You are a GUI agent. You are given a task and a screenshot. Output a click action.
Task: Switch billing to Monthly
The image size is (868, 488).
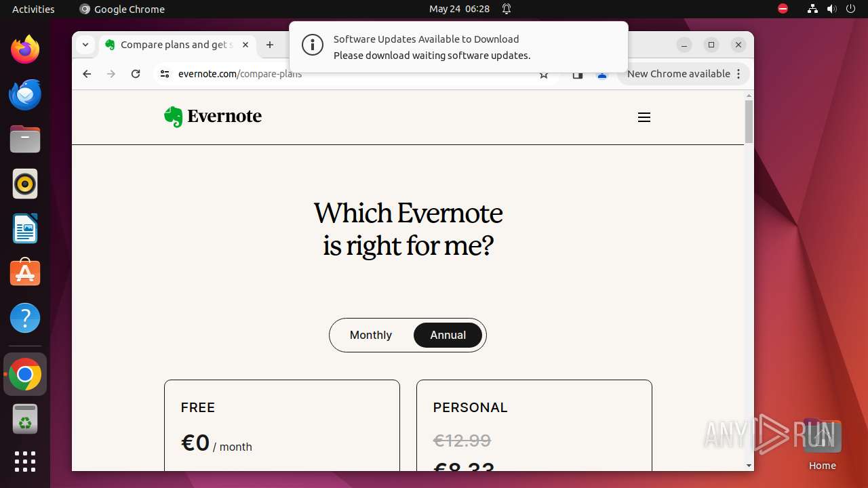point(371,335)
